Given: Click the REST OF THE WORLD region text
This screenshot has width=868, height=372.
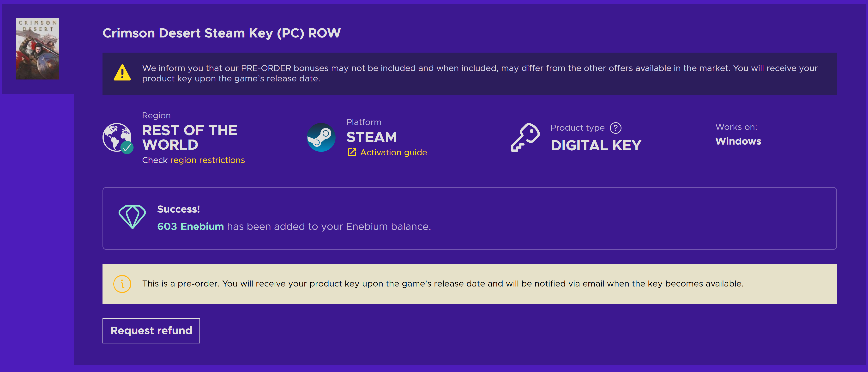Looking at the screenshot, I should click(x=189, y=138).
